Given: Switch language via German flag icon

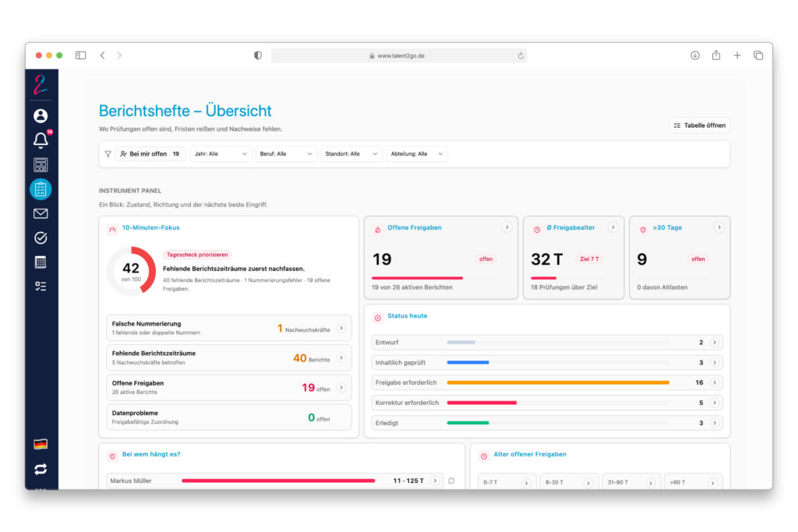Looking at the screenshot, I should [x=41, y=444].
